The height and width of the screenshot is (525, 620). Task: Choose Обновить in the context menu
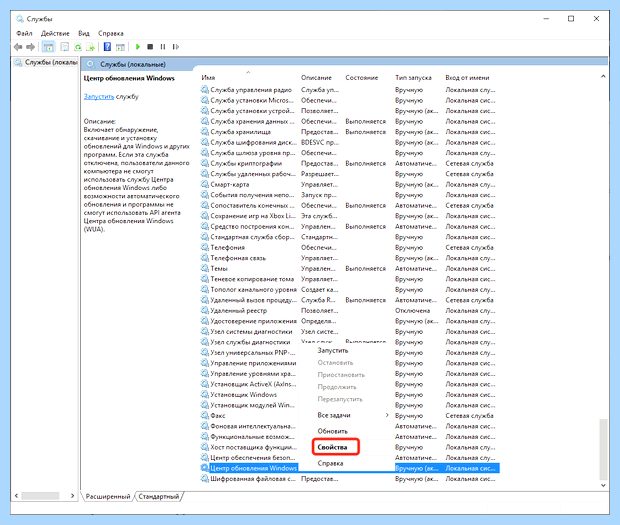tap(332, 431)
